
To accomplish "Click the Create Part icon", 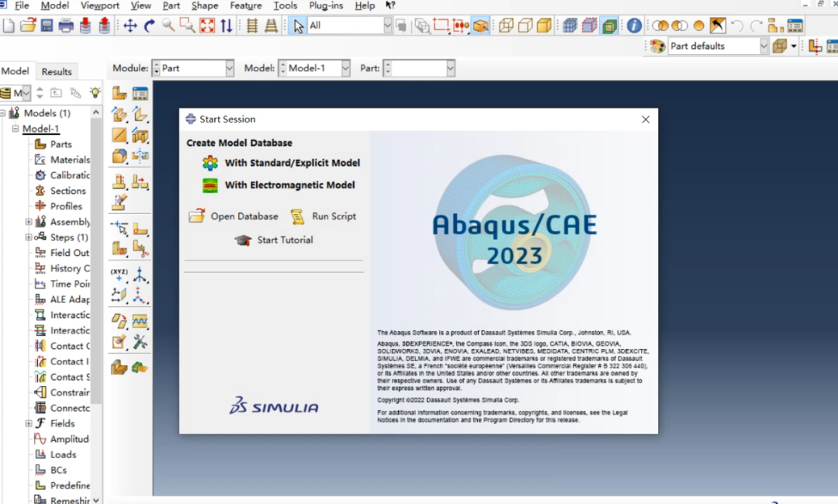I will (119, 94).
